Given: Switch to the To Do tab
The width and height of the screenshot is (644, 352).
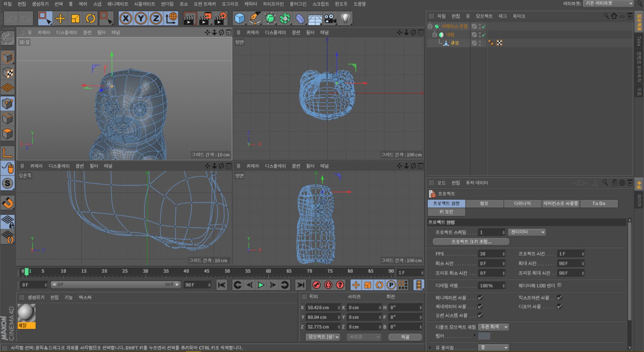Looking at the screenshot, I should coord(599,203).
